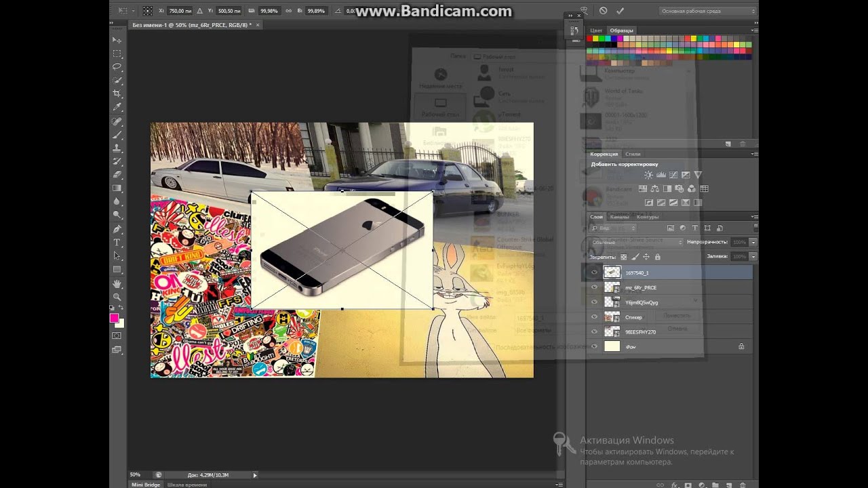This screenshot has height=488, width=868.
Task: Toggle the lock position button
Action: point(646,257)
